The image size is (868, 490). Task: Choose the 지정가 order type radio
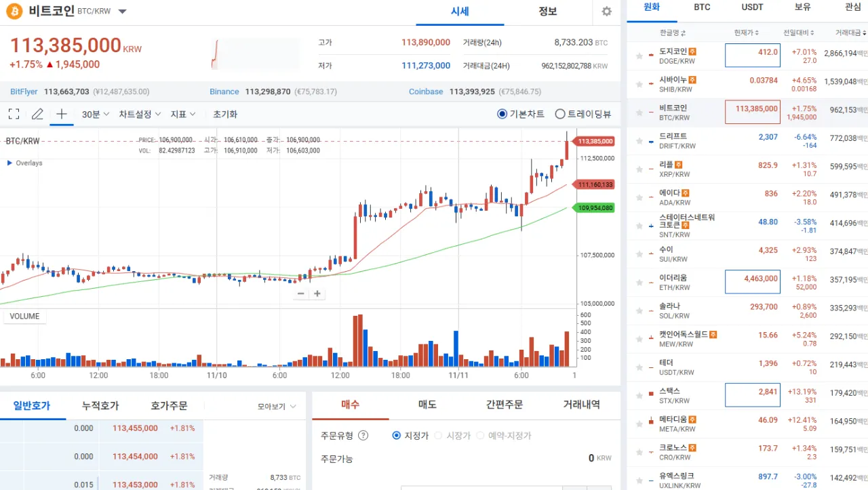pyautogui.click(x=397, y=436)
